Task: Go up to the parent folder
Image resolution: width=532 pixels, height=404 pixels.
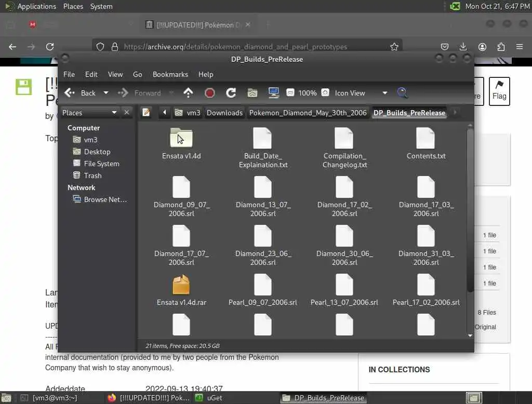Action: point(188,93)
